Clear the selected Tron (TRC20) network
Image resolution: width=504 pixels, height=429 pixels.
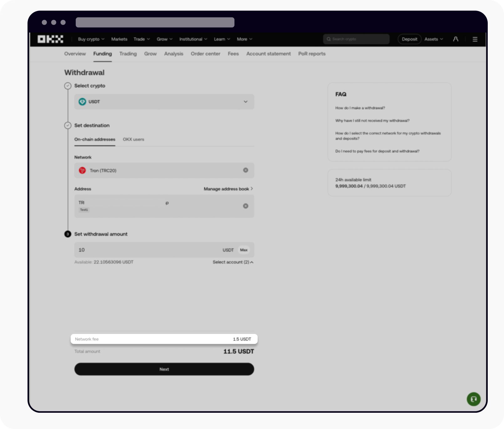[x=246, y=170]
